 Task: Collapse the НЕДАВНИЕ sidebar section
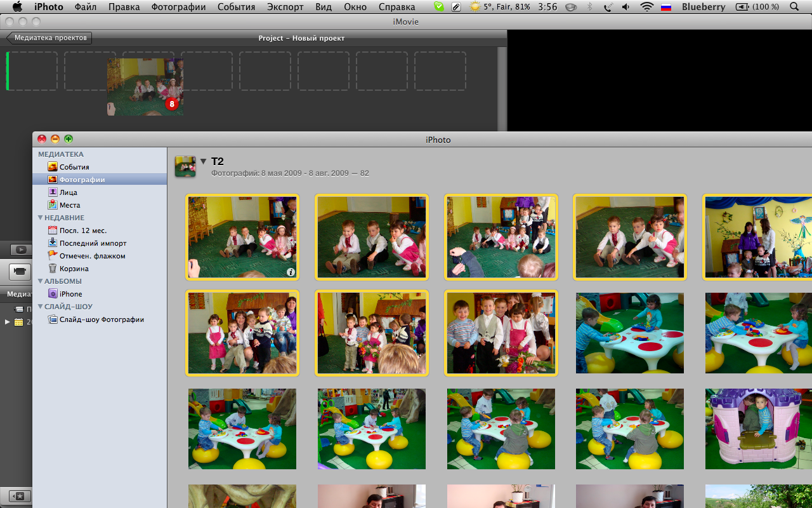coord(41,218)
